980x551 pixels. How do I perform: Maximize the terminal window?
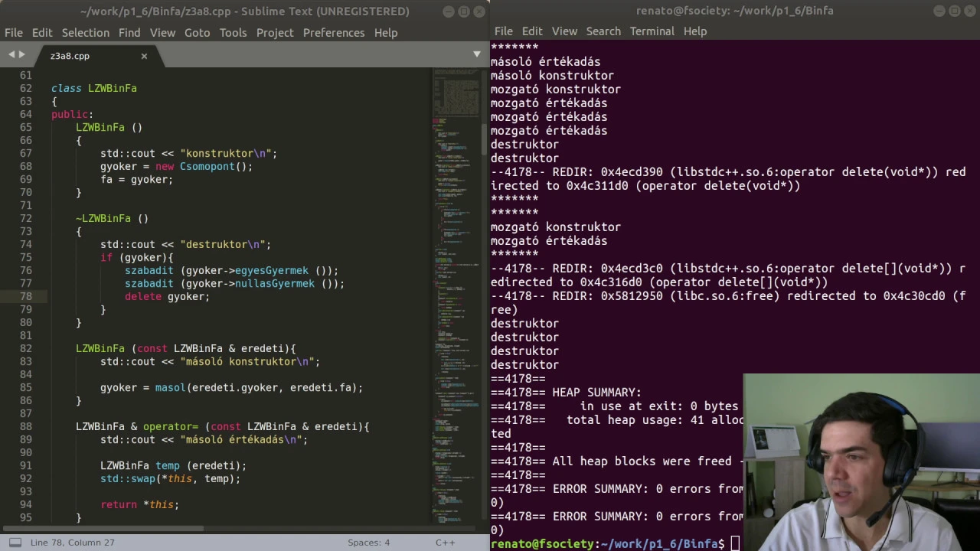click(x=954, y=11)
